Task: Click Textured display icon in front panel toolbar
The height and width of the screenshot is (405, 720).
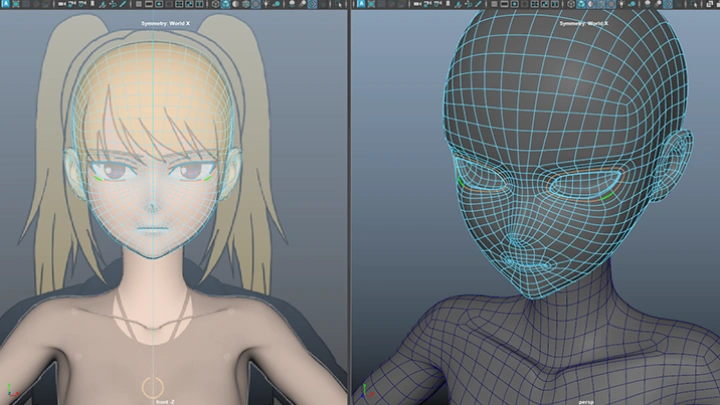Action: pos(255,4)
